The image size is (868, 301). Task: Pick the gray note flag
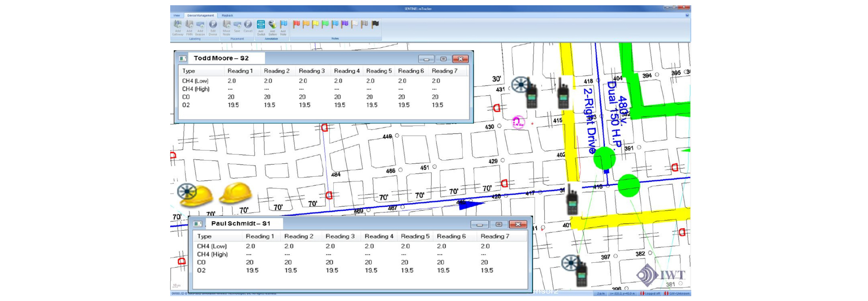coord(365,24)
